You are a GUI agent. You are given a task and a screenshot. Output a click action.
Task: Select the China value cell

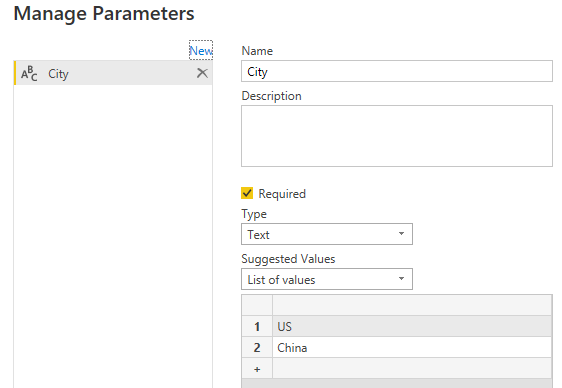412,348
